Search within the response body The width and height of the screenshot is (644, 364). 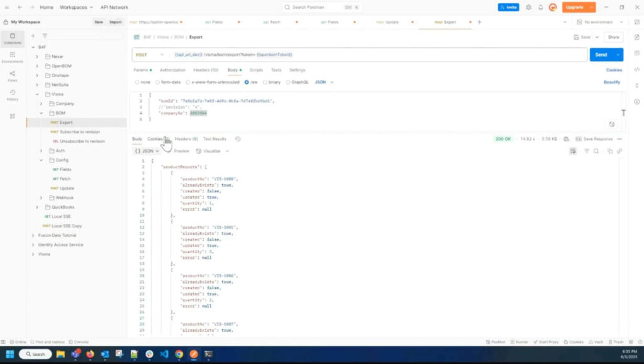tap(596, 152)
